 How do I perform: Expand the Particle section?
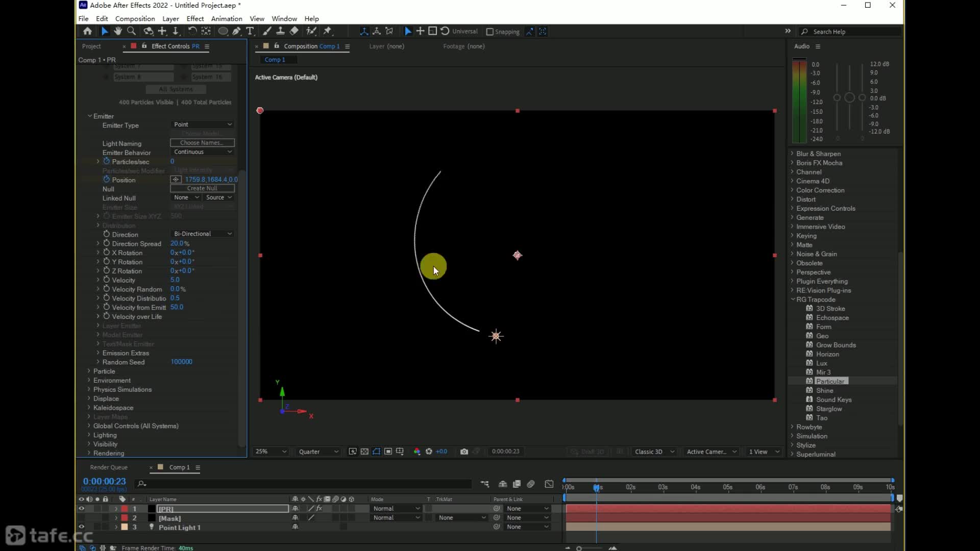pyautogui.click(x=89, y=371)
